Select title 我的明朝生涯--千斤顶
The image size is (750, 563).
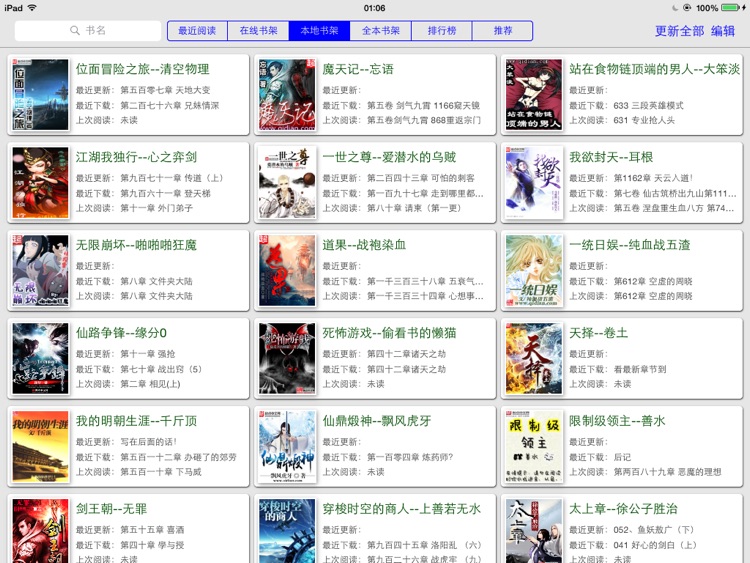click(136, 421)
